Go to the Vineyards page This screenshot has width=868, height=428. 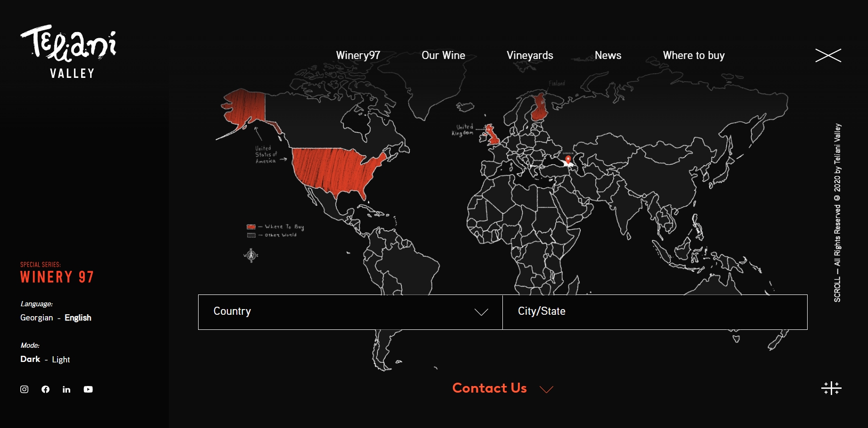coord(530,55)
